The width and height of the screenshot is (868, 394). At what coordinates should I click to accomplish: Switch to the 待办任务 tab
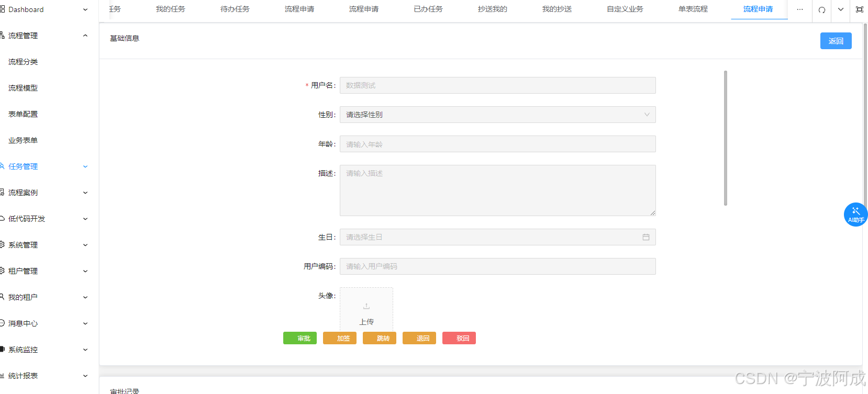[235, 9]
